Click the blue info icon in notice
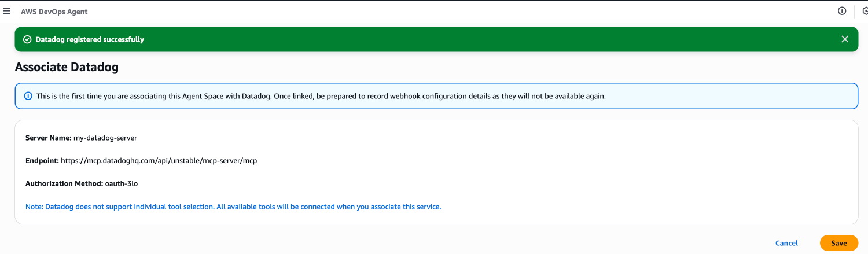 pos(28,96)
